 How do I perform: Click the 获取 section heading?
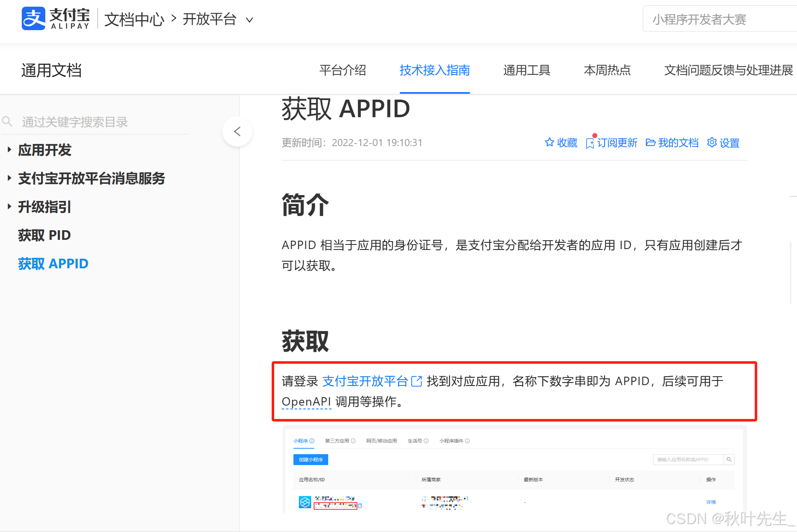305,341
